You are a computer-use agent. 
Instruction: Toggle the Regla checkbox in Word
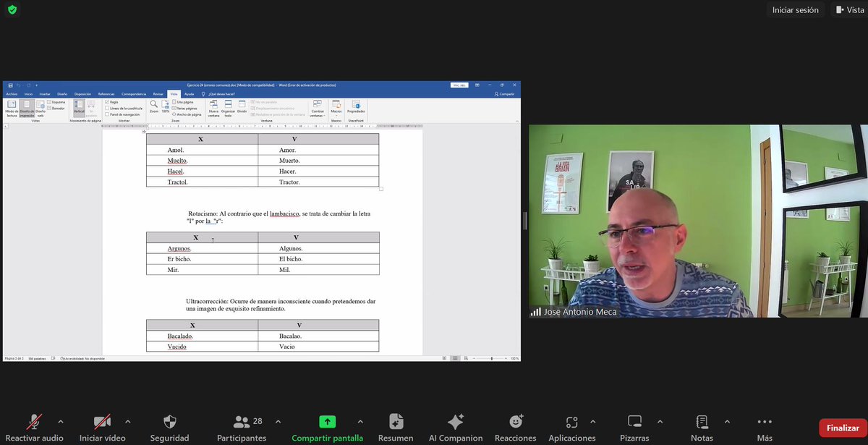click(x=108, y=102)
